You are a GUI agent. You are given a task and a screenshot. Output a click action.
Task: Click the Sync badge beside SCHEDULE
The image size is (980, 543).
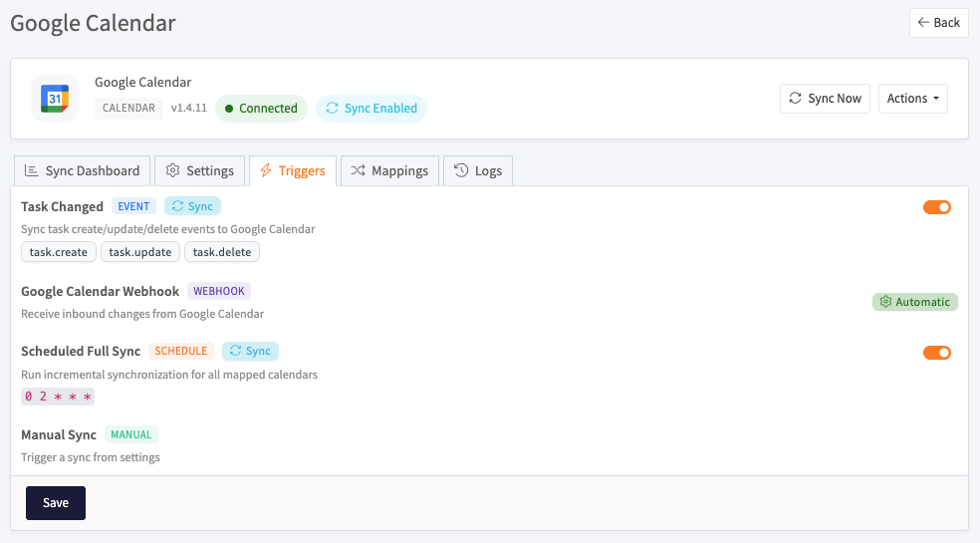(250, 351)
